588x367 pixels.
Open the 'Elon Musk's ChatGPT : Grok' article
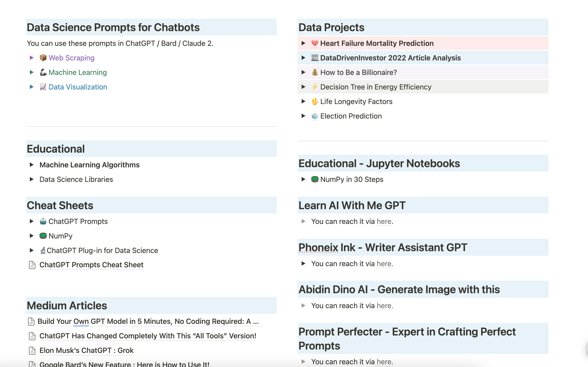point(86,350)
